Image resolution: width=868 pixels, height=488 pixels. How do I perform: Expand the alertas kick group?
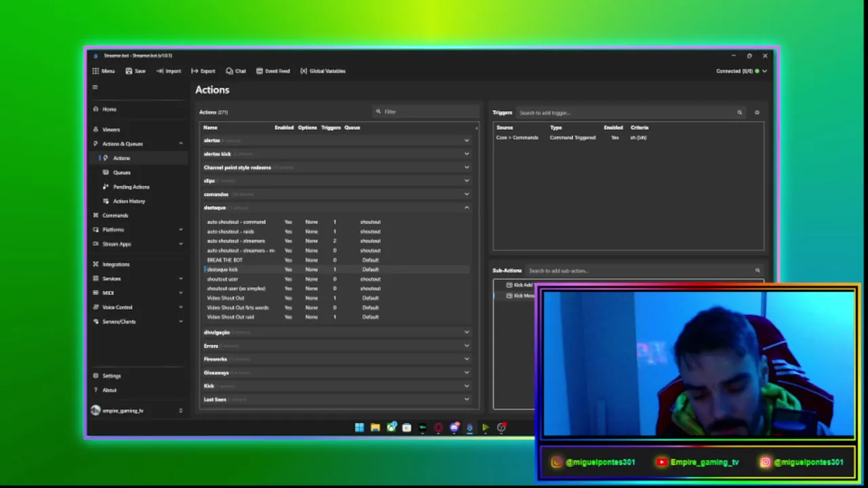tap(467, 154)
